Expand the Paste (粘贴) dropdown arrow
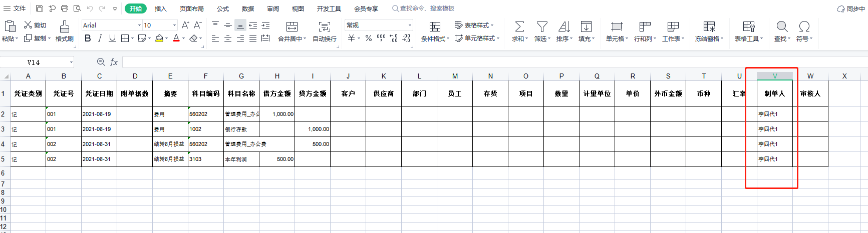Screen dimensions: 868x233 pos(17,38)
